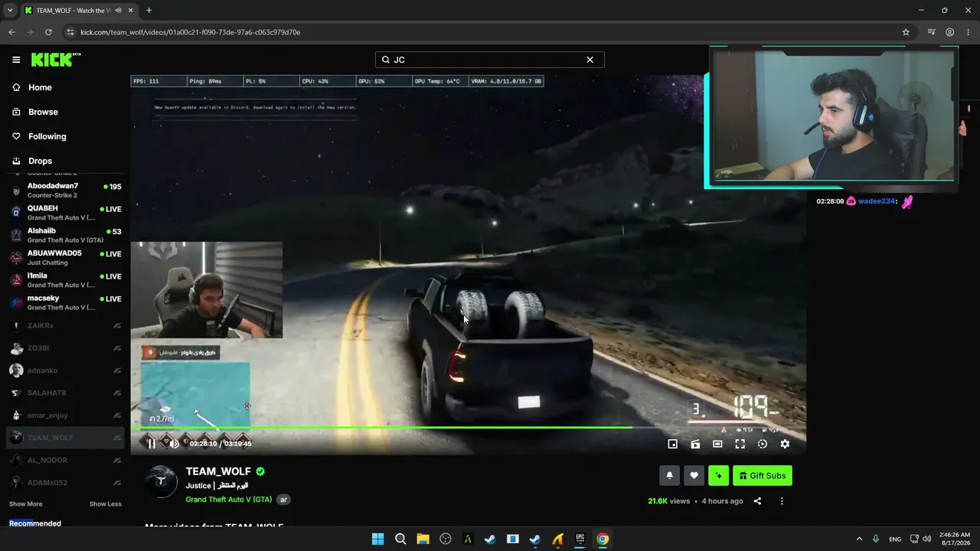The image size is (980, 551).
Task: Open i1mila live channel
Action: [x=65, y=280]
